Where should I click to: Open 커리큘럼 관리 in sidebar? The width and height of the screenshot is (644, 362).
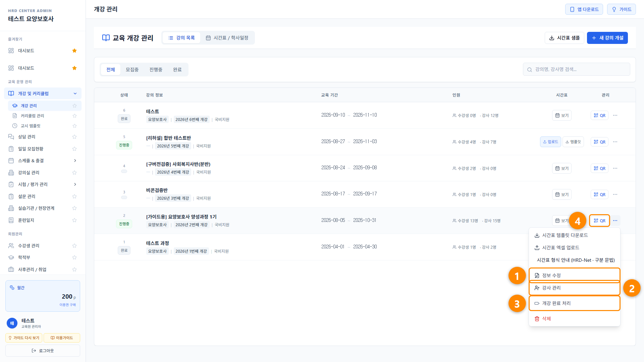click(45, 116)
